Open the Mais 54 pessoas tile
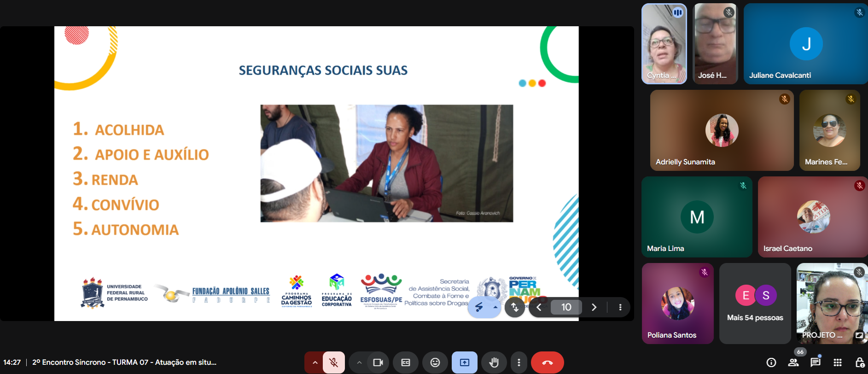The height and width of the screenshot is (374, 868). point(755,304)
